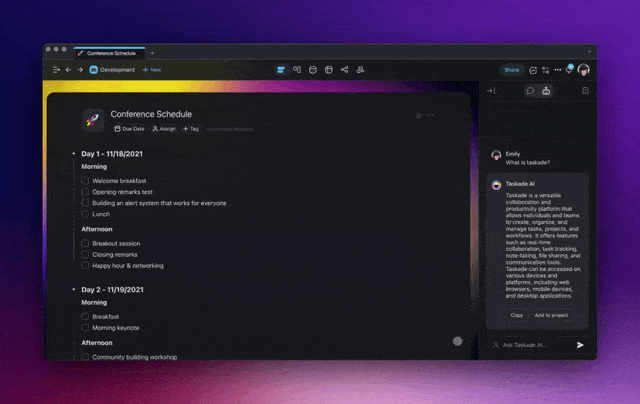Send the message to Taskade AI
The height and width of the screenshot is (404, 640).
click(x=580, y=345)
